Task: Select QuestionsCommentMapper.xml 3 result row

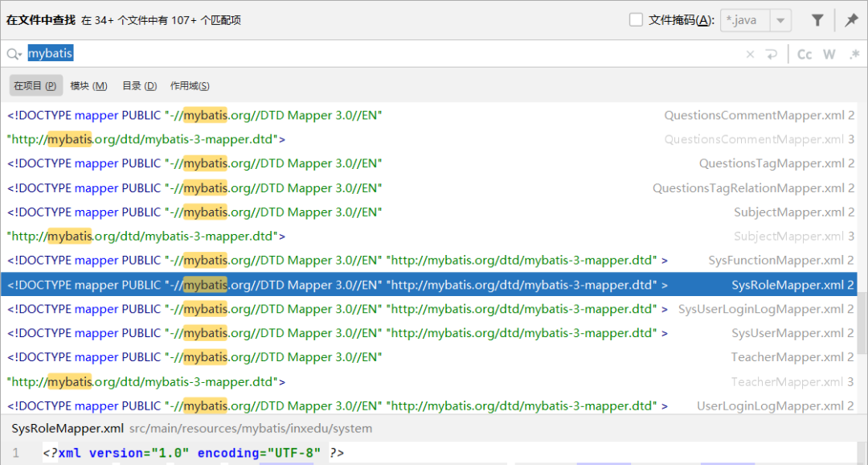Action: 429,139
